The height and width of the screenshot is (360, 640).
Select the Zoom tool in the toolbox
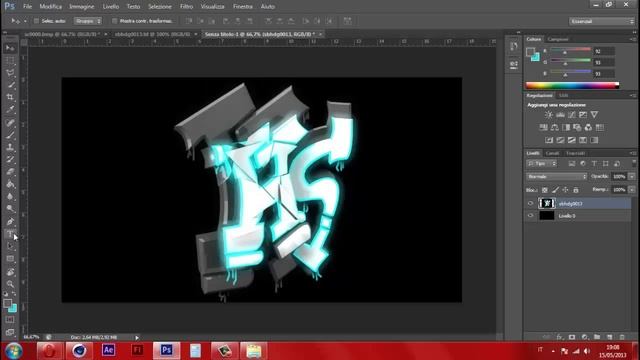(10, 284)
